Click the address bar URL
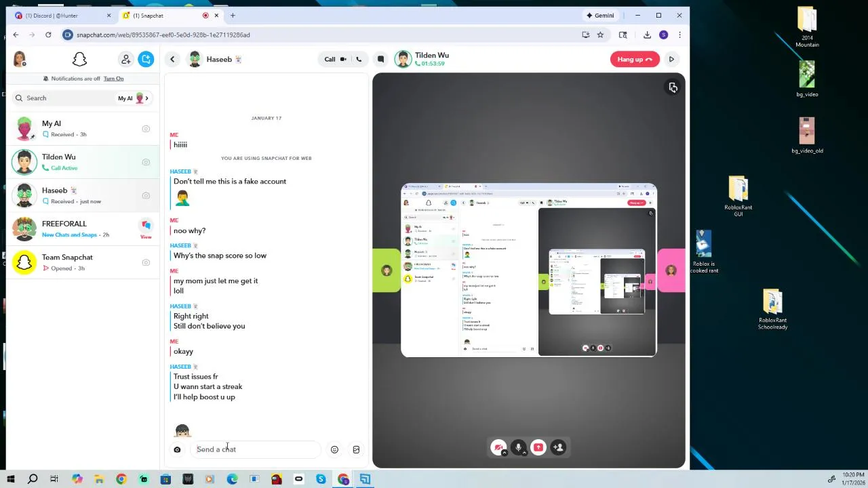This screenshot has width=868, height=488. point(163,35)
